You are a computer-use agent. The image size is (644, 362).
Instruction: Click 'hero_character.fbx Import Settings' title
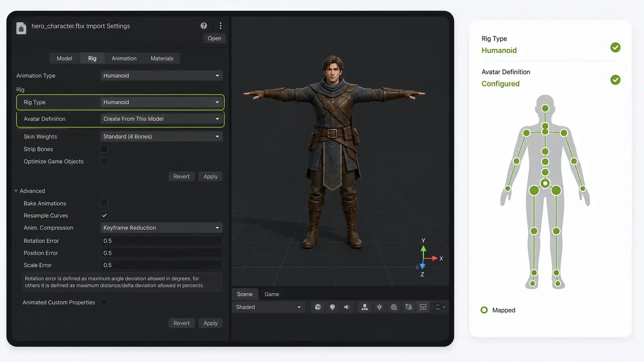(x=80, y=26)
